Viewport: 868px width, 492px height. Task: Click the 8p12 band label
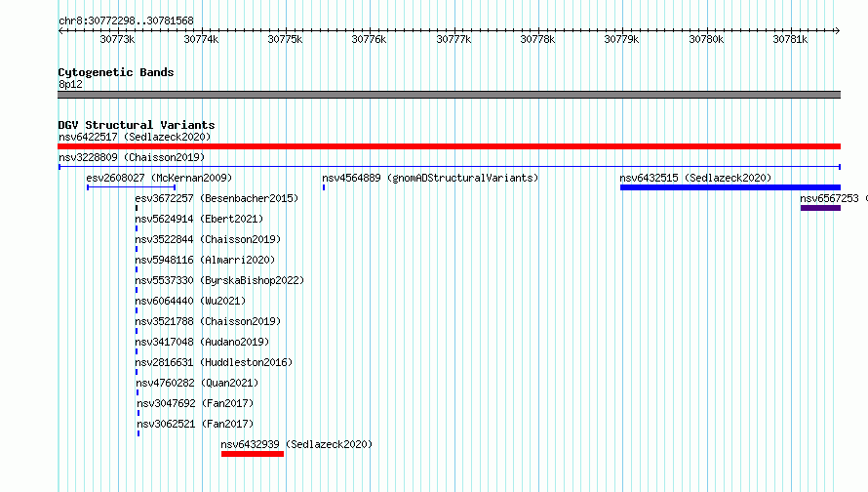pos(70,84)
